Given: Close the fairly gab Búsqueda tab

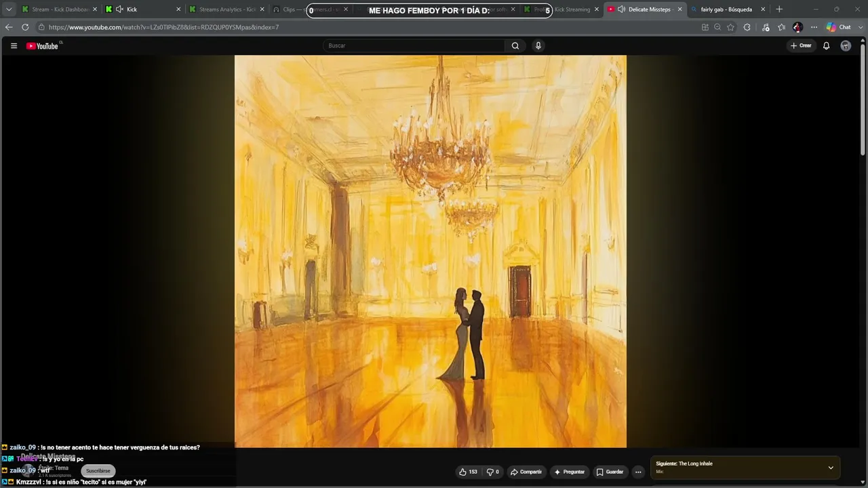Looking at the screenshot, I should point(763,9).
